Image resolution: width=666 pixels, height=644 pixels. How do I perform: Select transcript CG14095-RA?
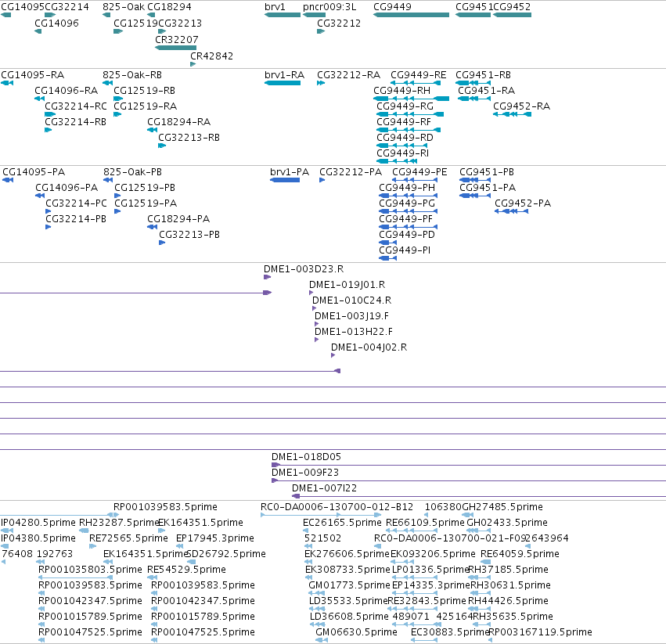[32, 75]
